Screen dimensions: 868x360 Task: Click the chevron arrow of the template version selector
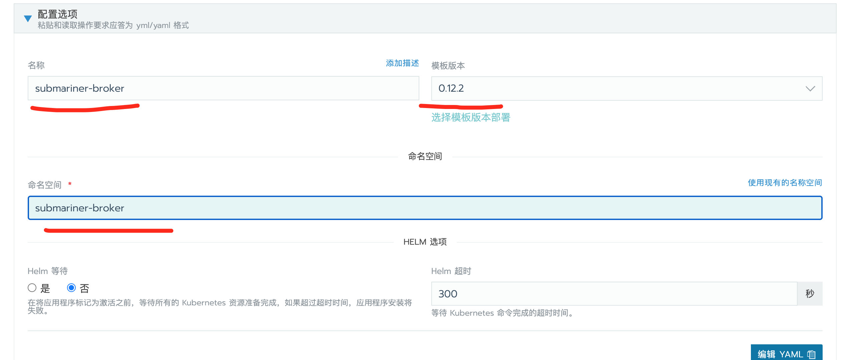coord(810,89)
